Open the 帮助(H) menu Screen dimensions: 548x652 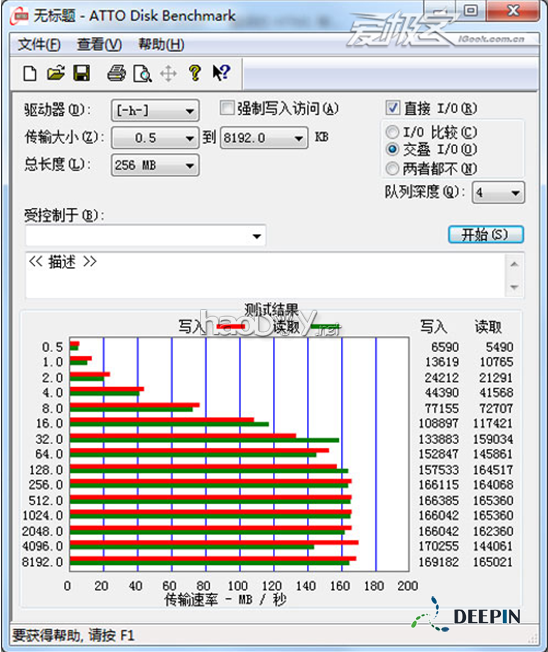click(x=161, y=44)
